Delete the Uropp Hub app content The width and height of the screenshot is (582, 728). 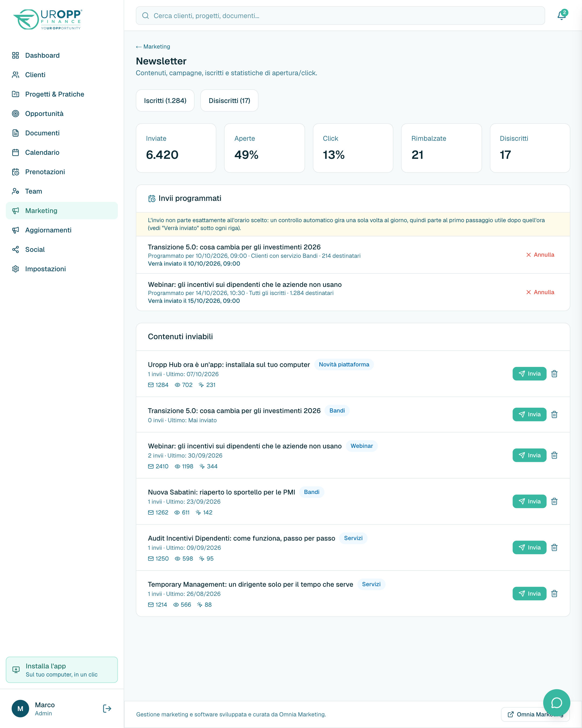[x=554, y=374]
